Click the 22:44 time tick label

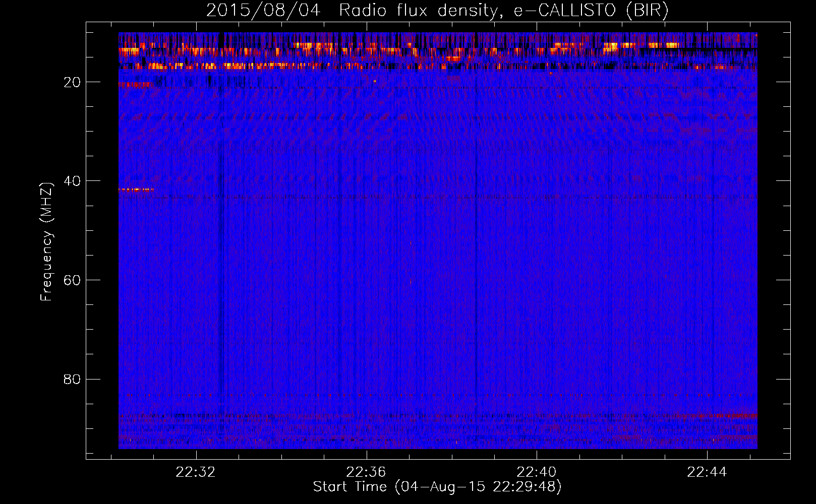tap(707, 472)
